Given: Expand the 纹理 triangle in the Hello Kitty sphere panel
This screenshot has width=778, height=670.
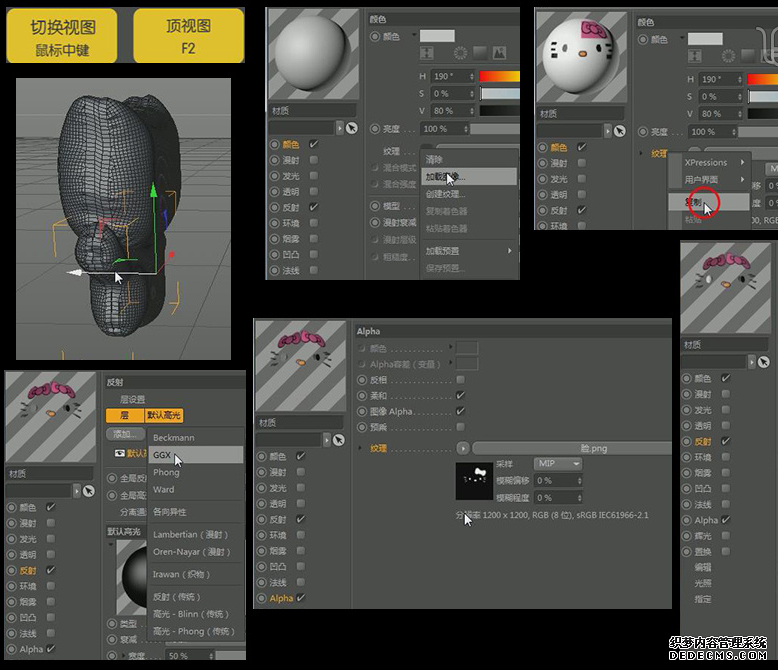Looking at the screenshot, I should [642, 153].
